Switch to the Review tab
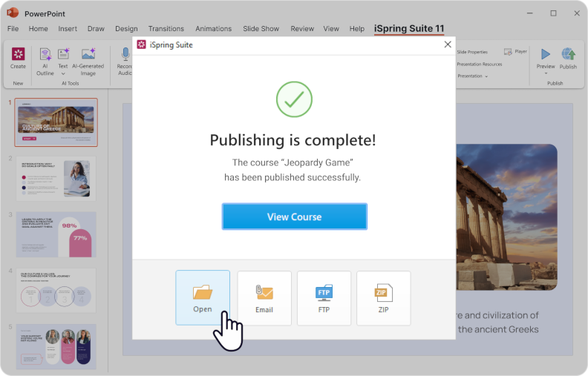Image resolution: width=588 pixels, height=376 pixels. (x=302, y=28)
